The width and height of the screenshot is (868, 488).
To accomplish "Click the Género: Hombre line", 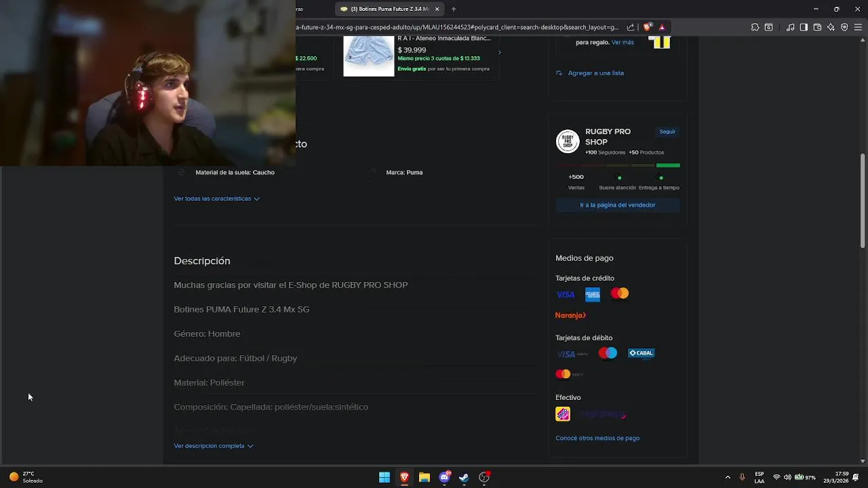I will click(207, 333).
